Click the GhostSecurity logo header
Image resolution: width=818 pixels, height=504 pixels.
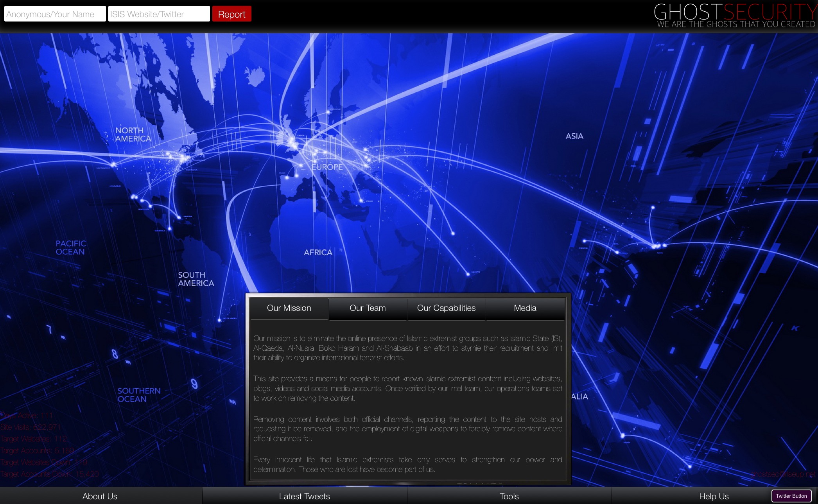[735, 15]
